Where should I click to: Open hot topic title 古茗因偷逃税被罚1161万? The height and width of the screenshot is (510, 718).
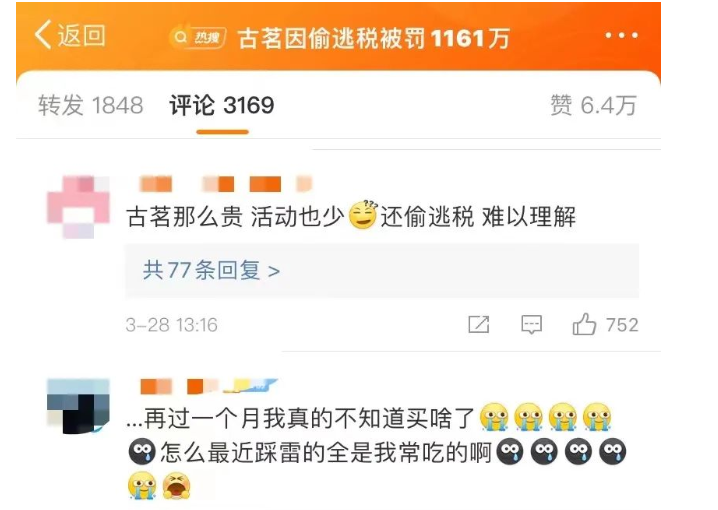click(374, 38)
